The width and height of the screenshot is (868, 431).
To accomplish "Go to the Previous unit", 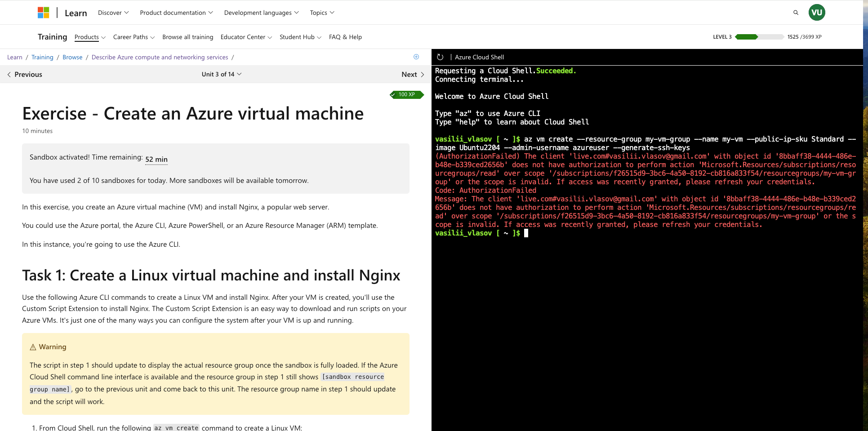I will click(x=25, y=74).
